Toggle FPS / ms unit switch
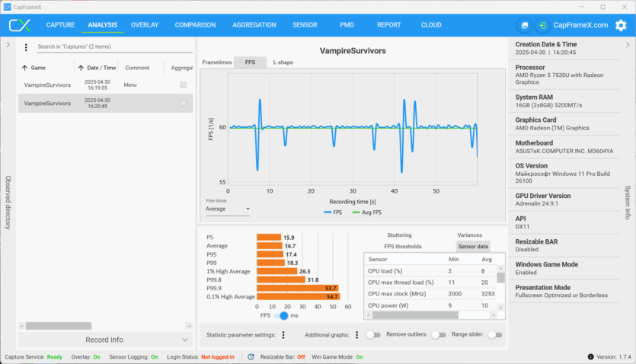Image resolution: width=636 pixels, height=364 pixels. (x=281, y=316)
